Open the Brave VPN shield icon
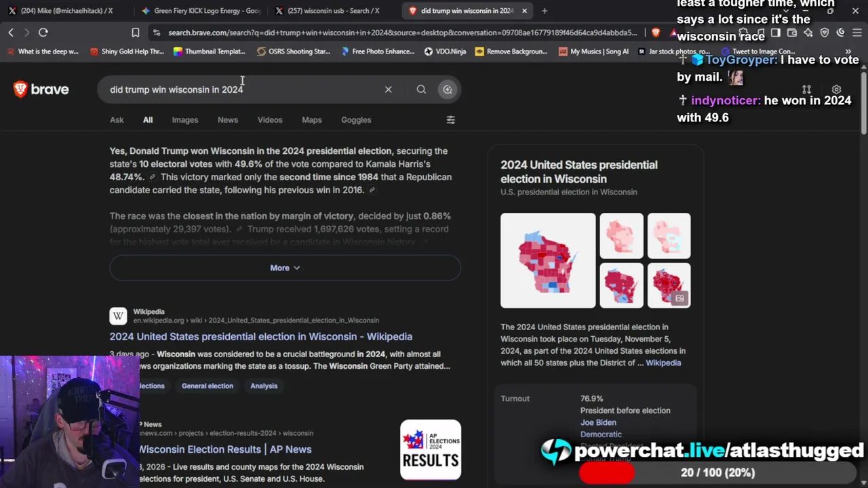Screen dimensions: 868x488 pos(825,33)
